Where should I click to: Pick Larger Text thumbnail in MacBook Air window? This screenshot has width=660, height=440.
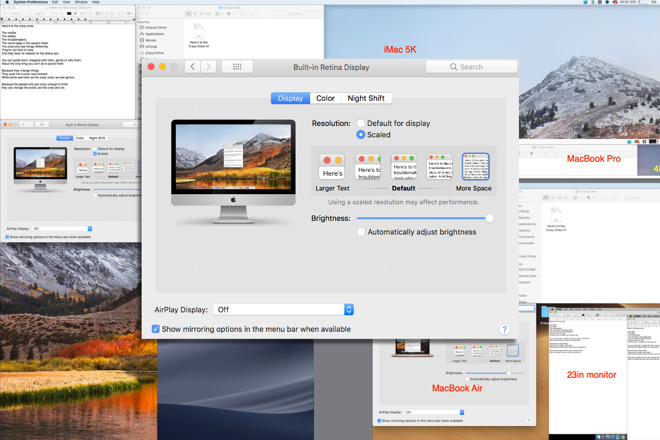459,351
